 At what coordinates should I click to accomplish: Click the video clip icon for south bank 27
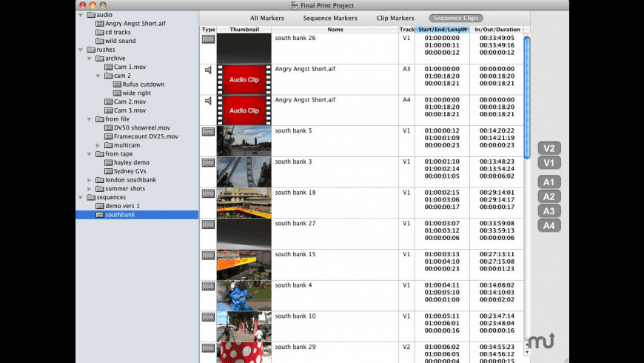pyautogui.click(x=208, y=224)
